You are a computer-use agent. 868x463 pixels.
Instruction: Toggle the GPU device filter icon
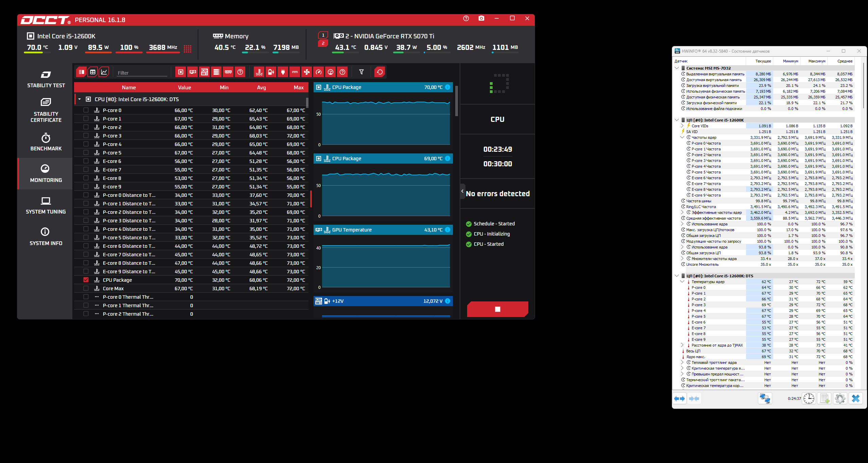[x=193, y=72]
